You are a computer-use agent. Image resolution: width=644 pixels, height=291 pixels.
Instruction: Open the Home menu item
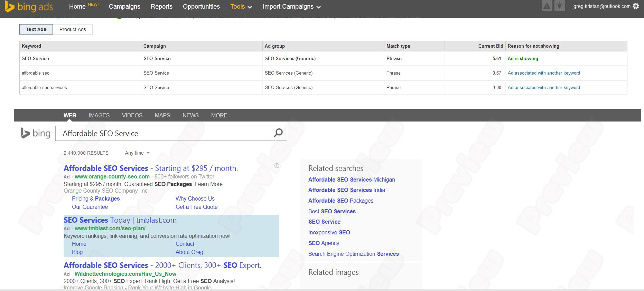(x=77, y=7)
